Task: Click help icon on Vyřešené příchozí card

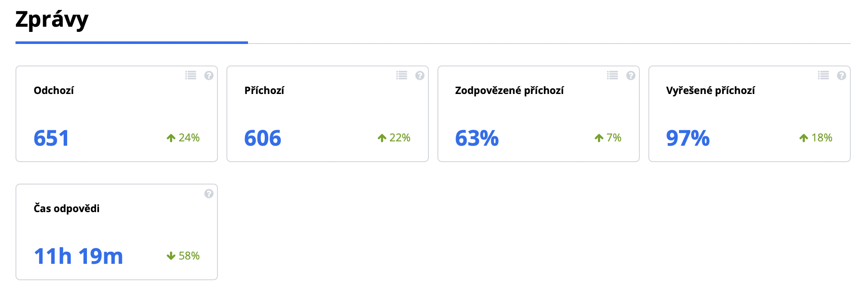Action: 842,75
